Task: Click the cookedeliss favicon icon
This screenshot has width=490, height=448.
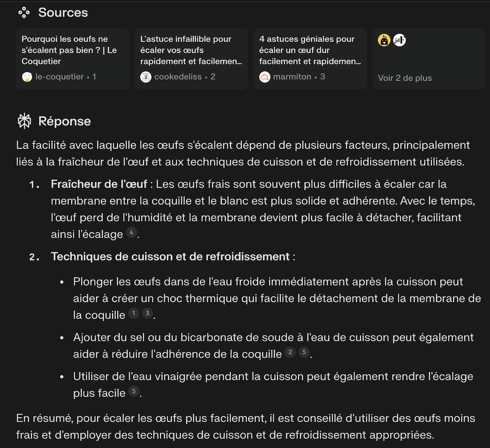Action: point(145,77)
